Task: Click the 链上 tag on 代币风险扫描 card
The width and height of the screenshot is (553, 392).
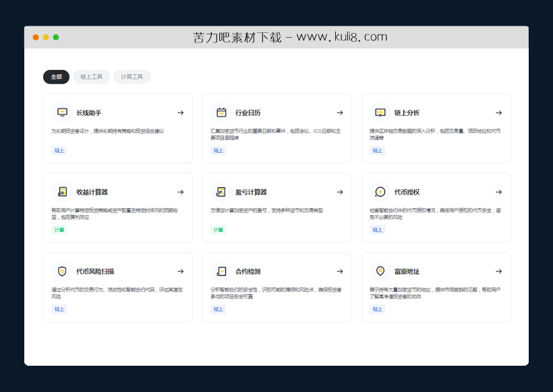Action: pos(59,308)
